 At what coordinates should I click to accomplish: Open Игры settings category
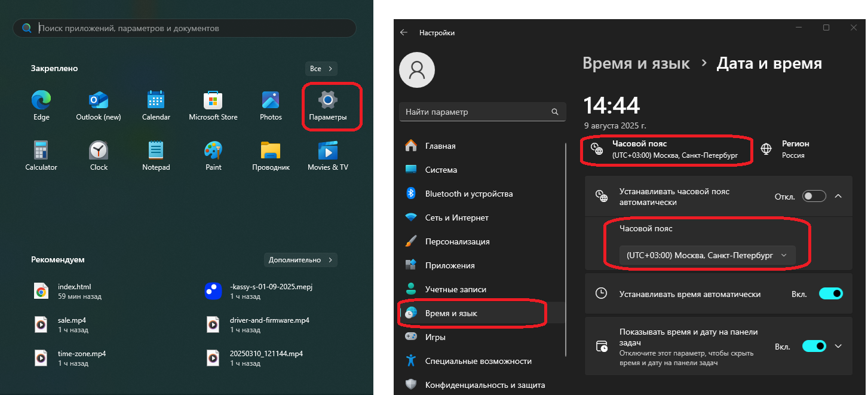click(480, 337)
